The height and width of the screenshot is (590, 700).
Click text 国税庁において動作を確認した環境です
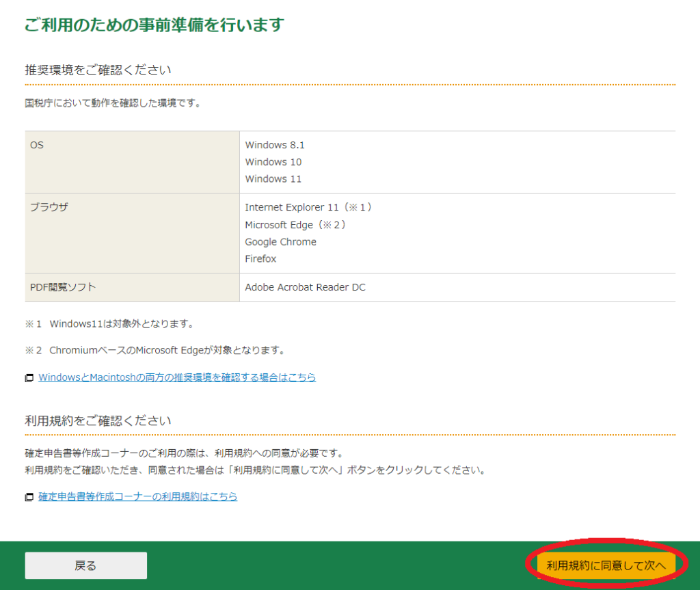[113, 103]
